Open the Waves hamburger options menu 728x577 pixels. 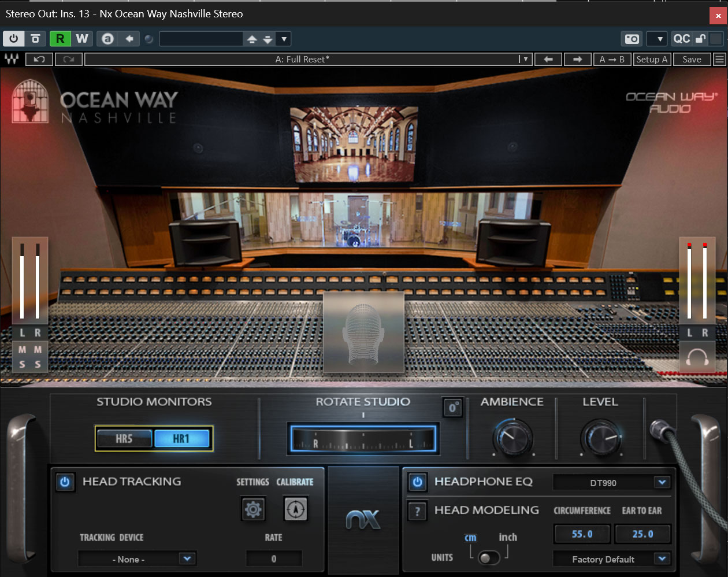719,59
